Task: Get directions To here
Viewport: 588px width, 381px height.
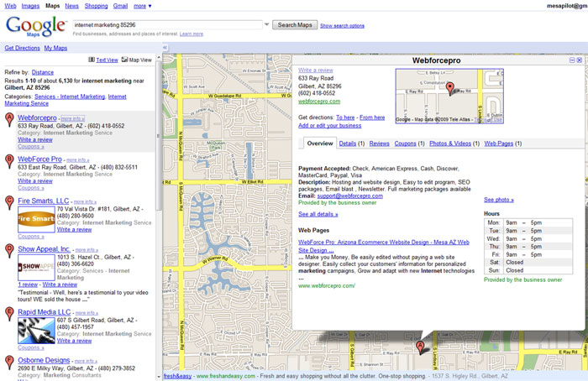Action: pyautogui.click(x=345, y=117)
